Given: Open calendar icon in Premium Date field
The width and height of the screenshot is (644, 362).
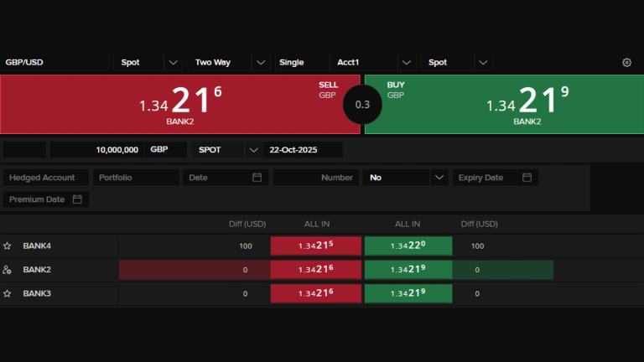Looking at the screenshot, I should (x=77, y=199).
